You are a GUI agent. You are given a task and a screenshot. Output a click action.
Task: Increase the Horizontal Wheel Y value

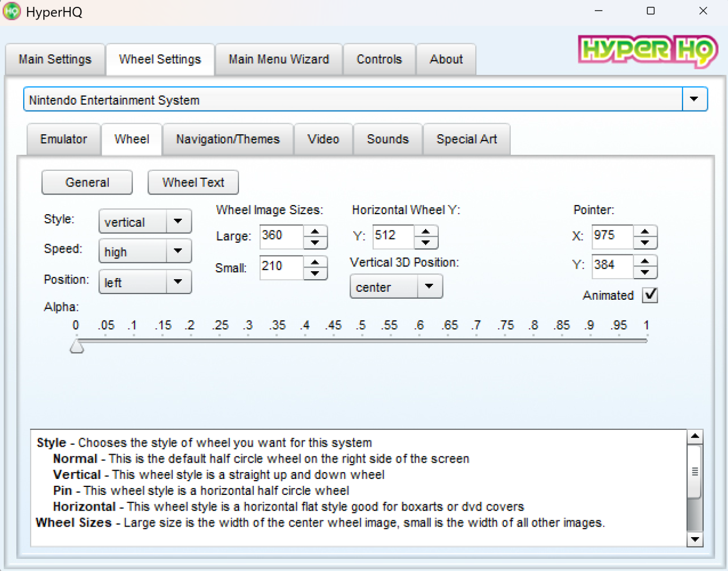click(426, 231)
